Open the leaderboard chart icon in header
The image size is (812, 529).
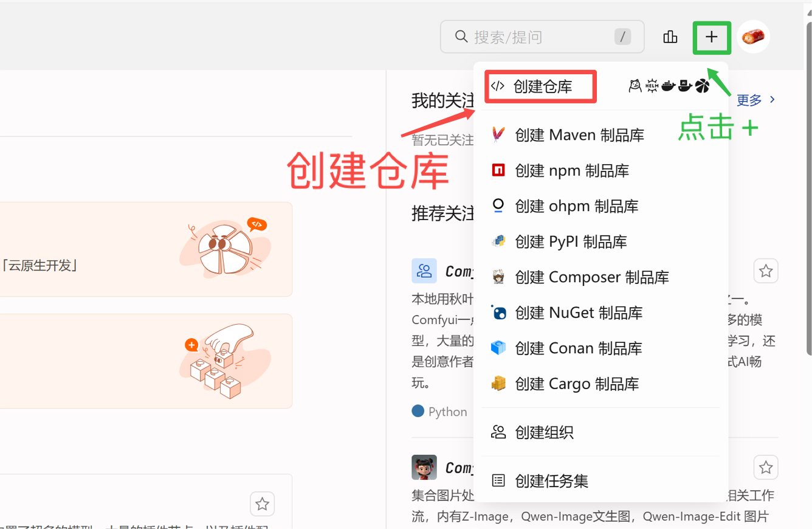pos(670,37)
